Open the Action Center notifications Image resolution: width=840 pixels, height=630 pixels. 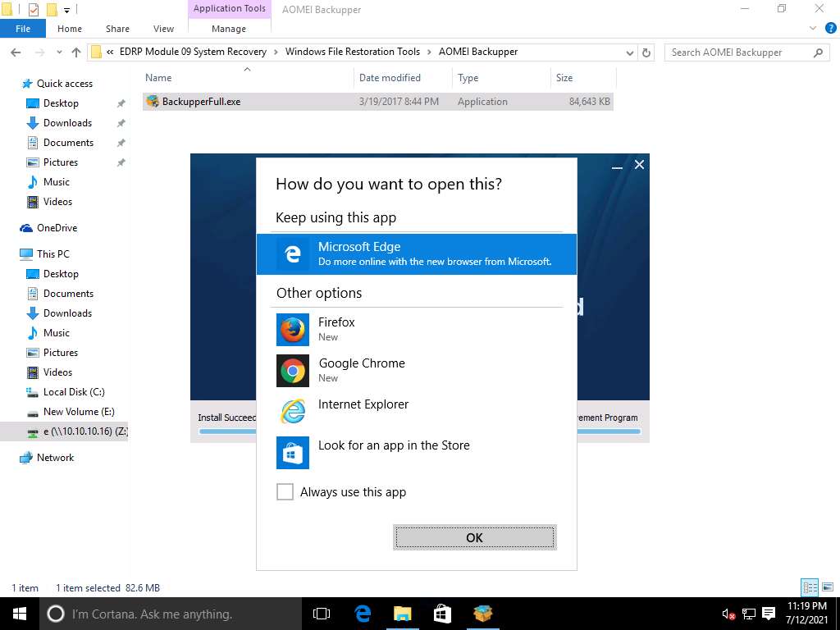pos(769,614)
